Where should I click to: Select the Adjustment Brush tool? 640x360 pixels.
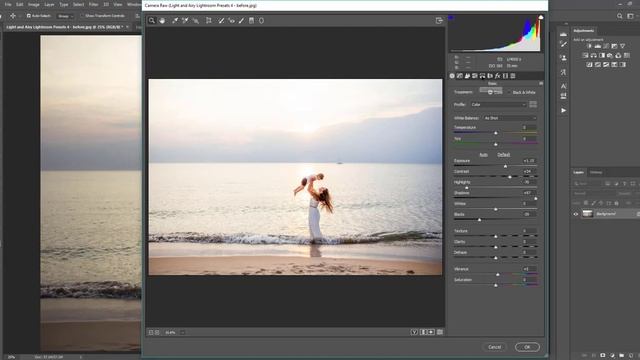coord(242,20)
